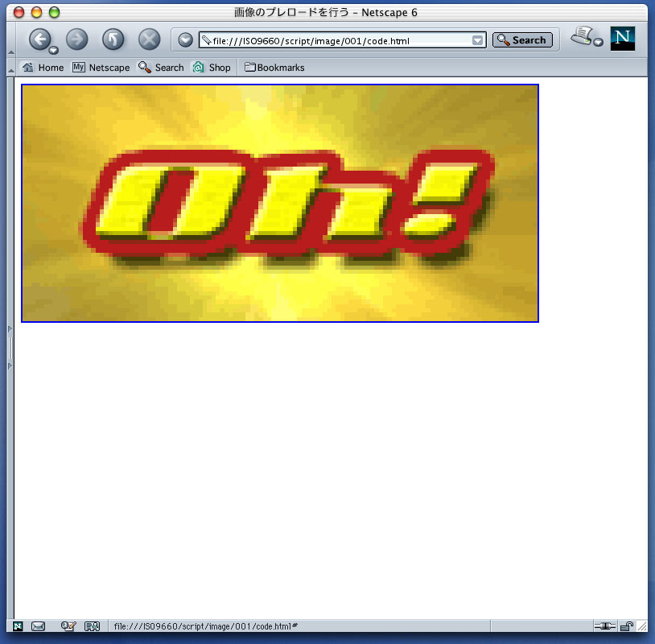Minimize window using the yellow button
This screenshot has height=644, width=655.
pyautogui.click(x=36, y=12)
